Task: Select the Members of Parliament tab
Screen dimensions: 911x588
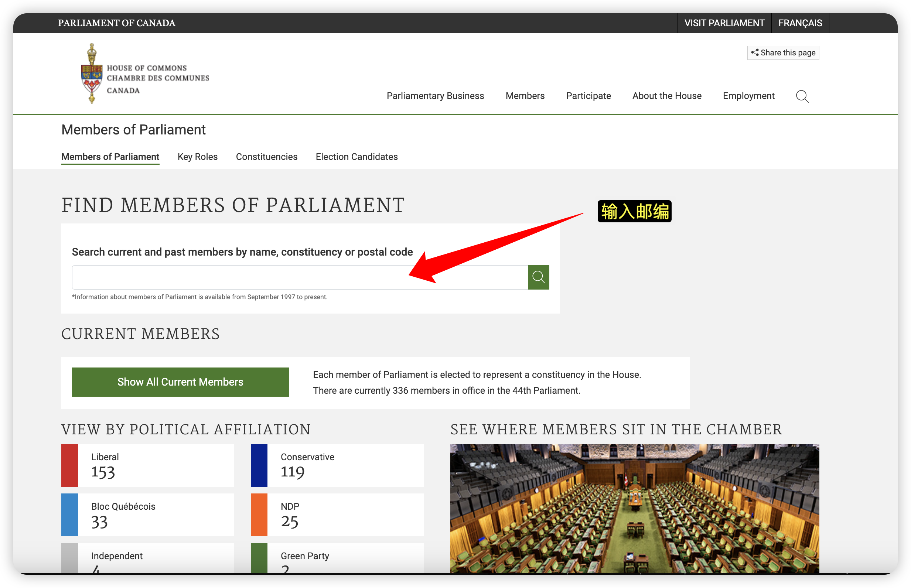Action: tap(110, 157)
